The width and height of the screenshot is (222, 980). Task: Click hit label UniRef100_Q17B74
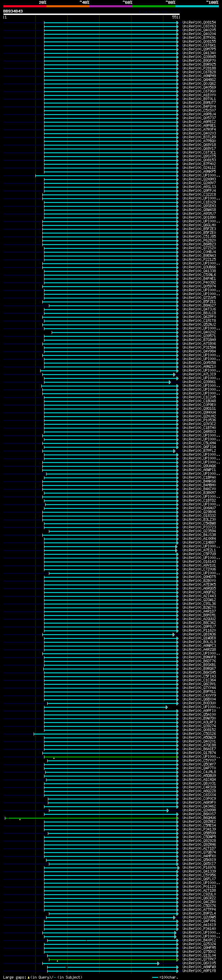click(x=199, y=753)
